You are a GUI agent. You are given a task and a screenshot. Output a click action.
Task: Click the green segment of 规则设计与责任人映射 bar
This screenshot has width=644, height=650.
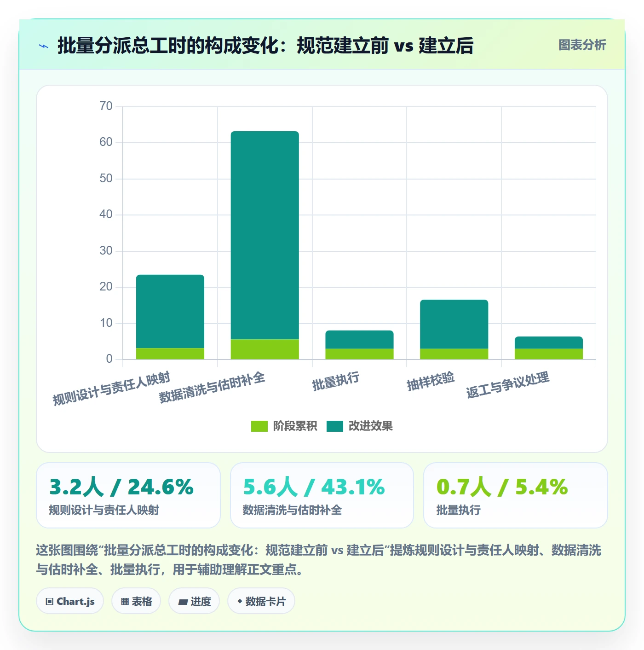click(170, 354)
